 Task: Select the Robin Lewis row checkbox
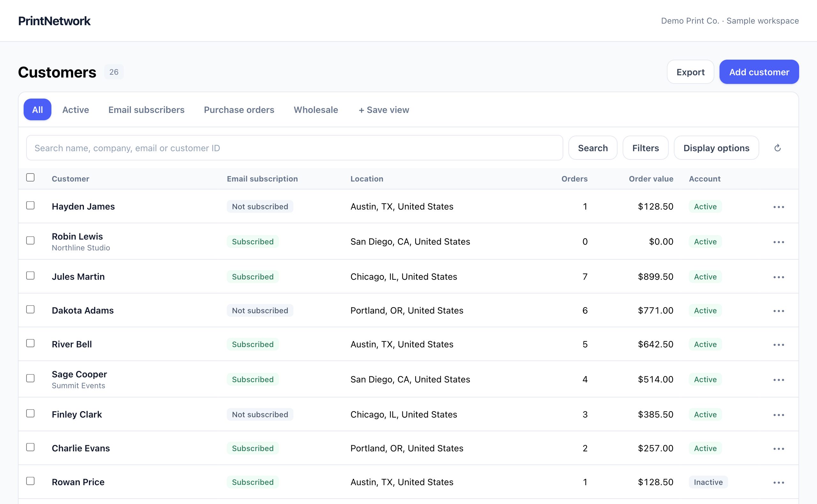tap(30, 240)
